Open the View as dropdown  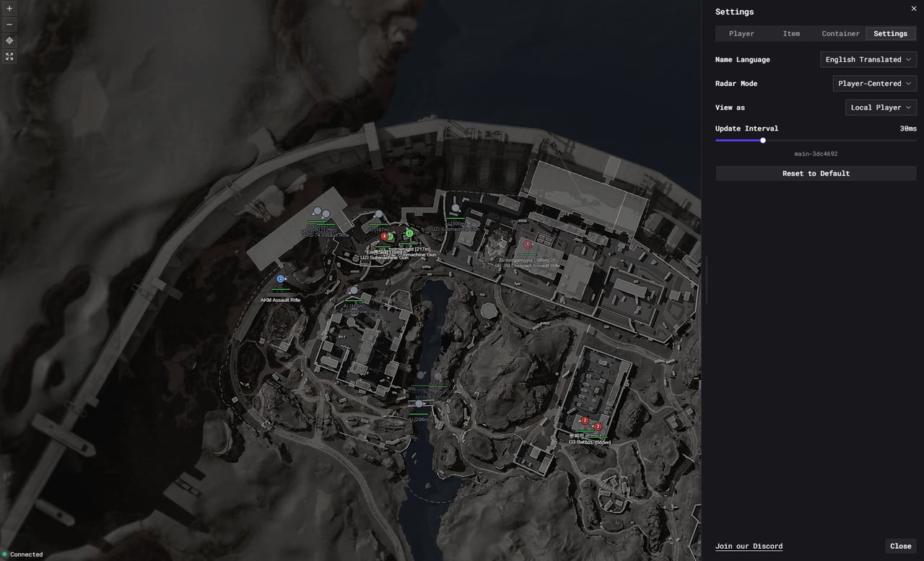pos(881,108)
